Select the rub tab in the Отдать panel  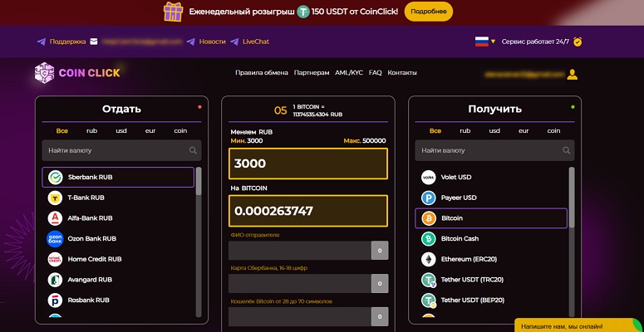[91, 131]
